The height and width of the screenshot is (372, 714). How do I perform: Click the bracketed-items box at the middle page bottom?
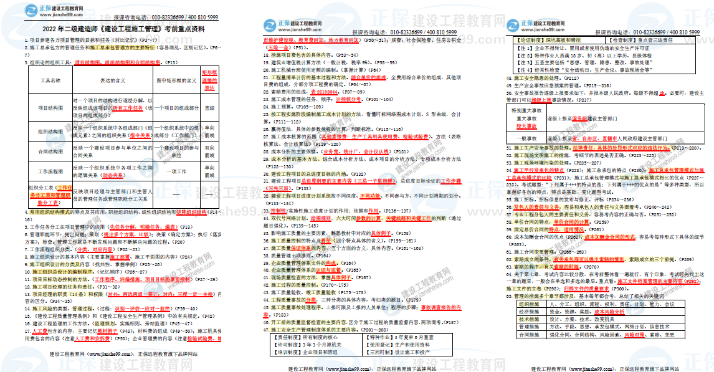(x=362, y=344)
